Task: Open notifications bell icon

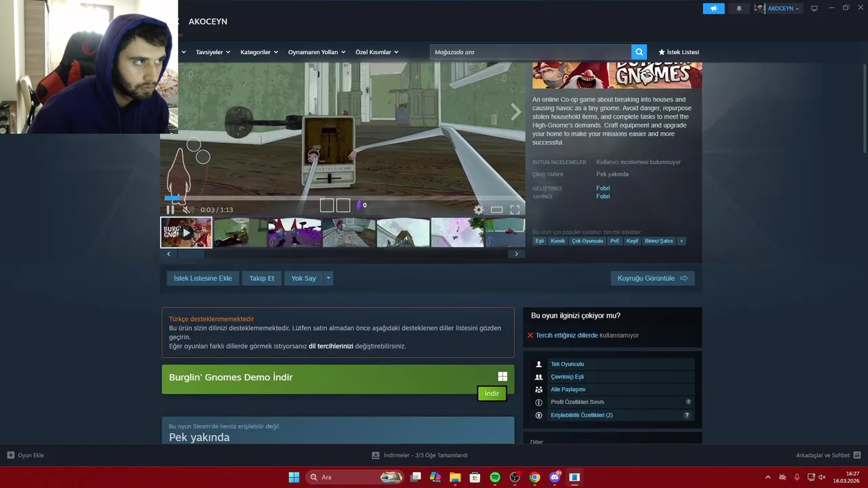Action: click(x=739, y=8)
